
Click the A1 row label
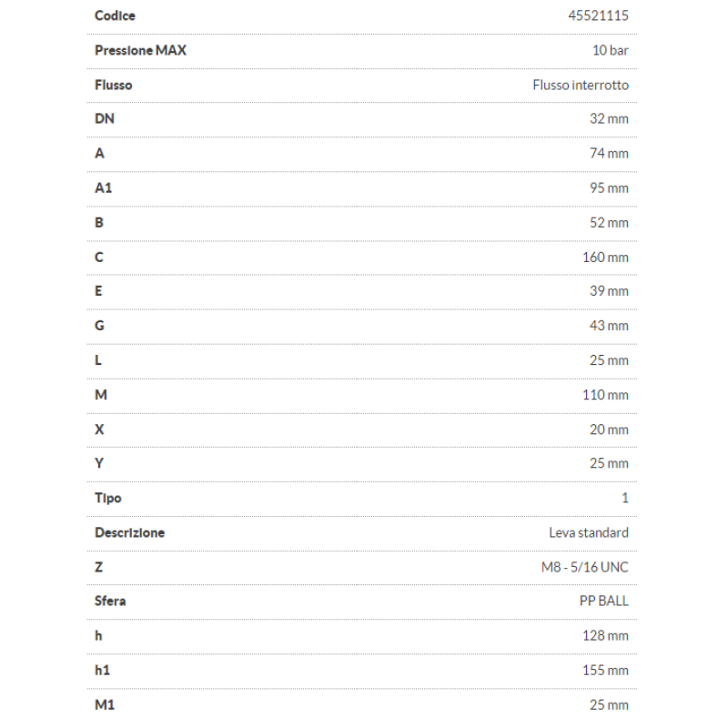tap(104, 187)
